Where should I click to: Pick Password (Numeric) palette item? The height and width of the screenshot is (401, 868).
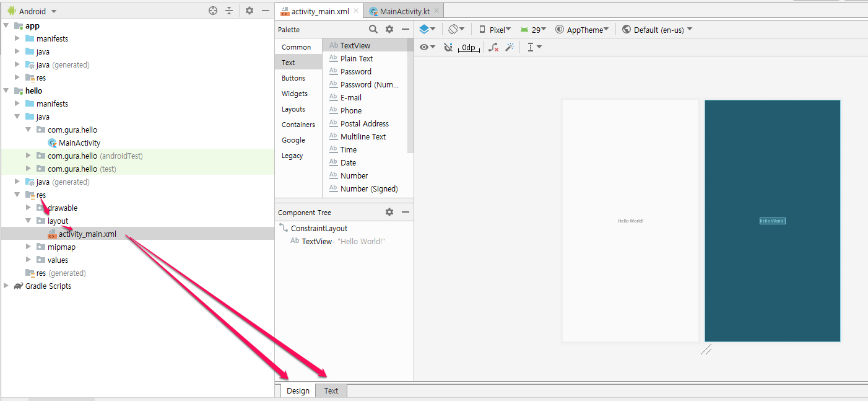(364, 84)
